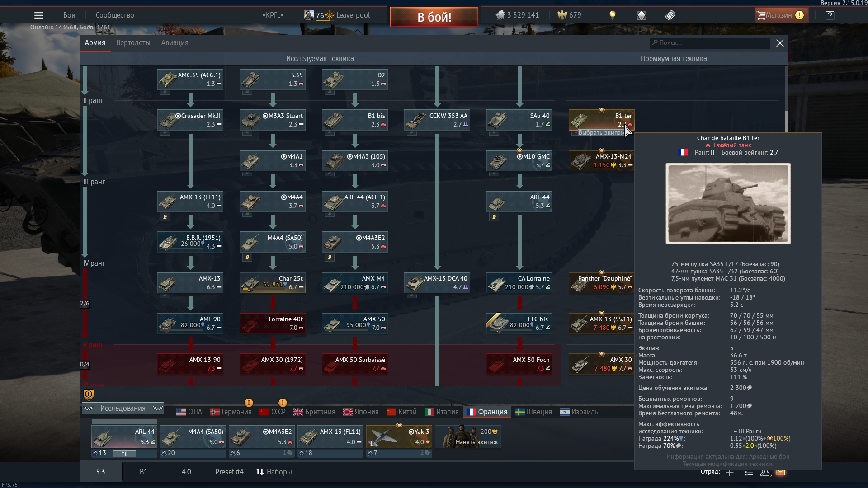868x488 pixels.
Task: Select the Германия nation tab
Action: (x=231, y=412)
